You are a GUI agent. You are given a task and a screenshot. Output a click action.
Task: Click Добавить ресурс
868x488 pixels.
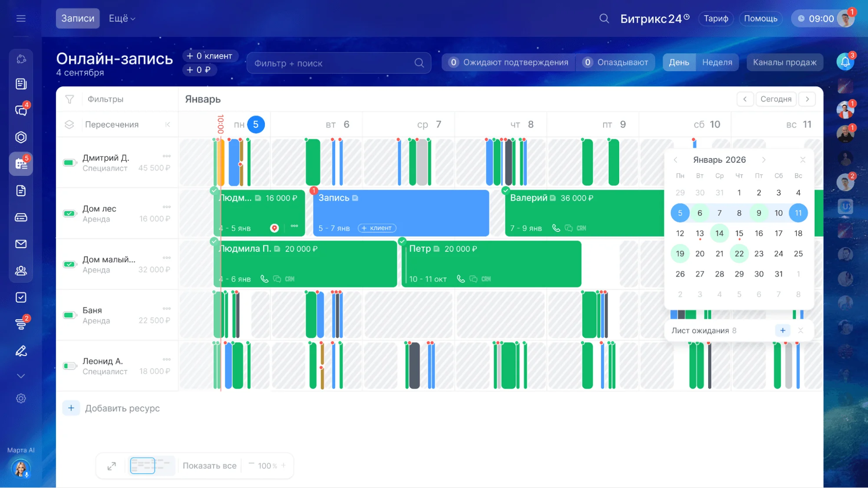tap(122, 409)
